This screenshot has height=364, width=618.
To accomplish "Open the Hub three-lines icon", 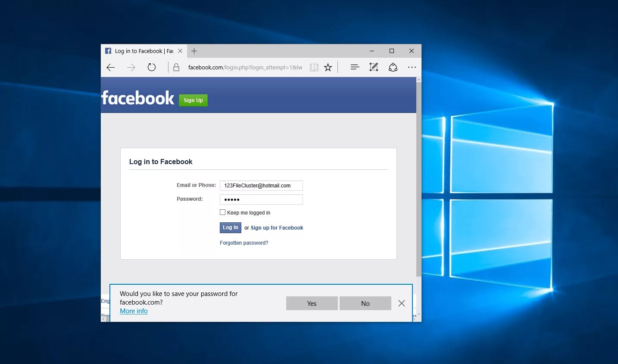I will [x=355, y=67].
